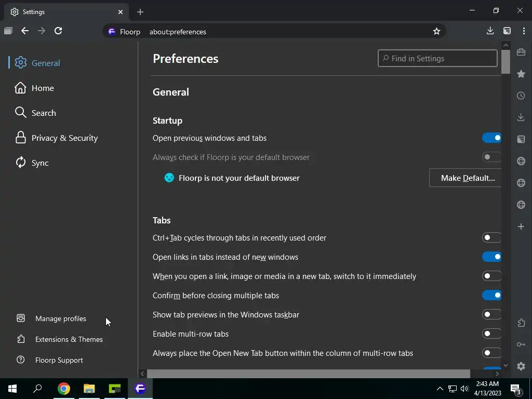Click the horizontal scrollbar left arrow
The width and height of the screenshot is (532, 399).
coord(142,374)
